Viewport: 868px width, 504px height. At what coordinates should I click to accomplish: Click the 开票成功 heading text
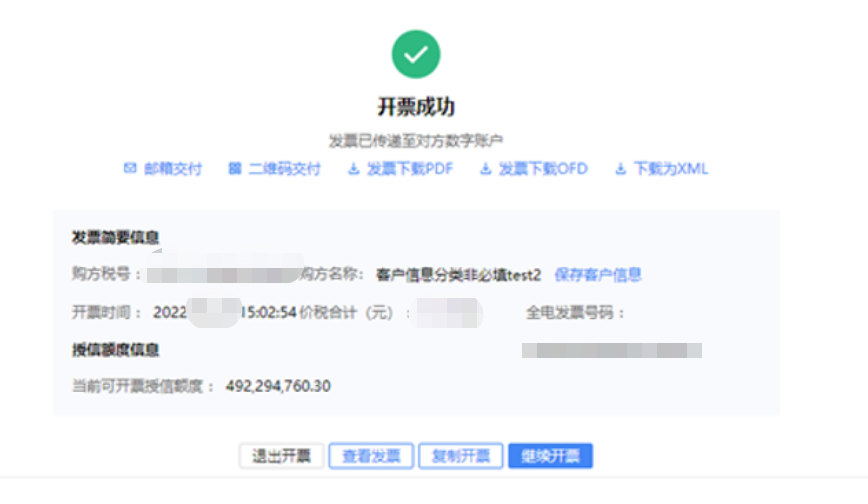(x=416, y=106)
